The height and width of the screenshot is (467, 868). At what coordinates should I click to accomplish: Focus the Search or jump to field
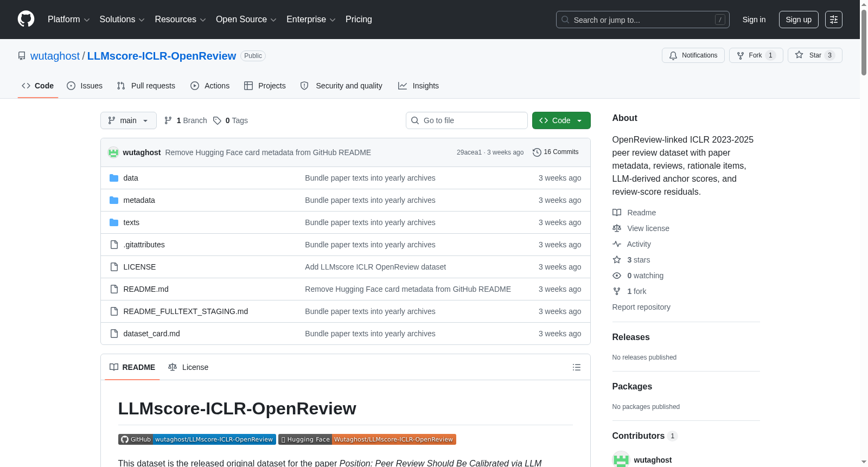tap(643, 20)
